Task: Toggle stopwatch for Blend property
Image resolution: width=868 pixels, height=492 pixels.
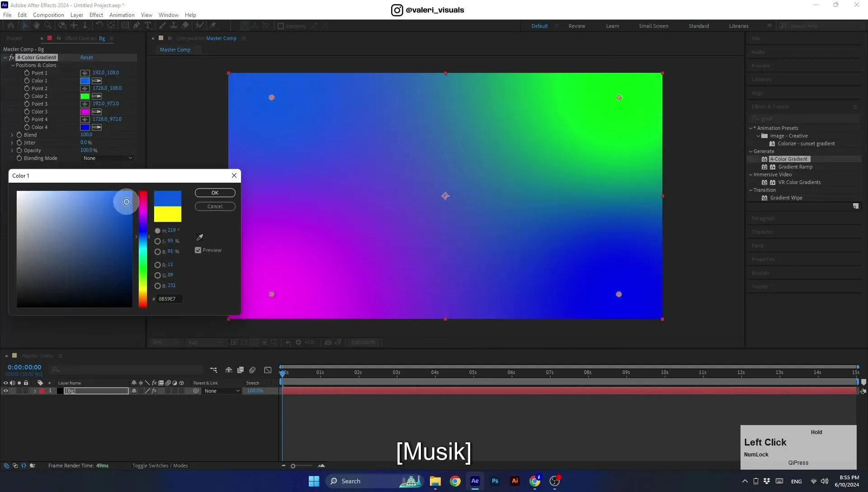Action: (19, 135)
